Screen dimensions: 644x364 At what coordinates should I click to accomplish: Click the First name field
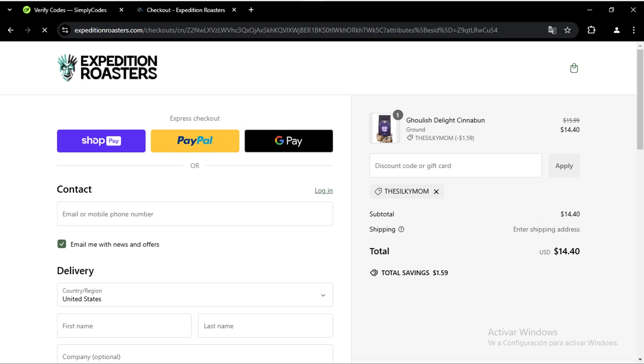[124, 326]
